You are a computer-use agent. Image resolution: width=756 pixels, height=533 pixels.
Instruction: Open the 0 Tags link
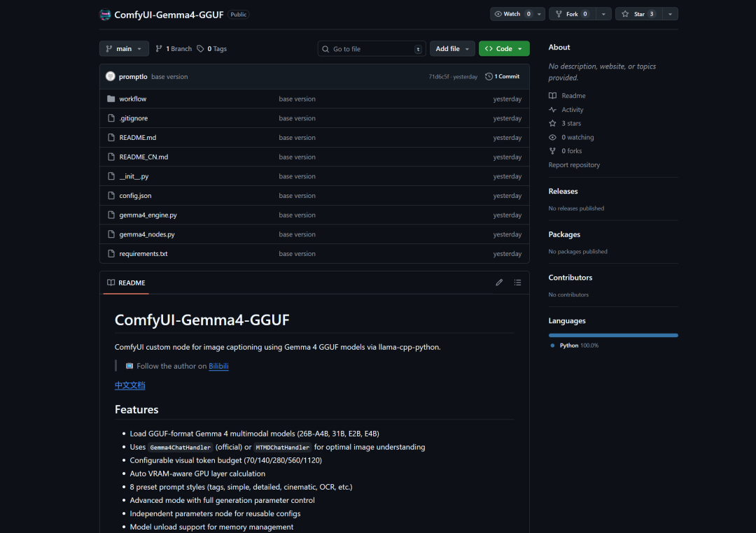(x=211, y=49)
